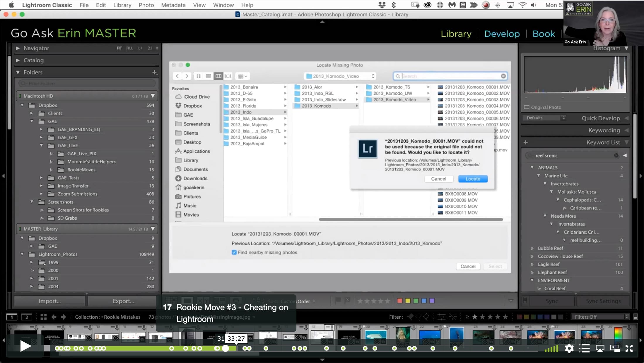
Task: Add a folder with the Folders plus icon
Action: (x=155, y=72)
